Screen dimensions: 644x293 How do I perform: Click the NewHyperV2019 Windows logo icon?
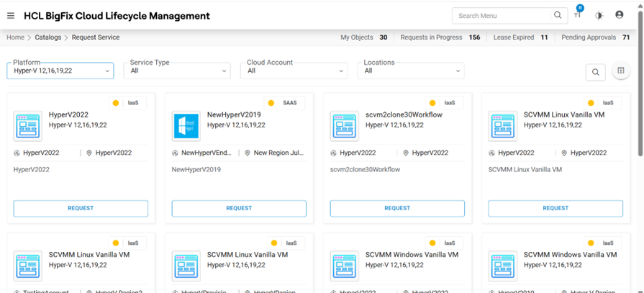click(x=186, y=126)
